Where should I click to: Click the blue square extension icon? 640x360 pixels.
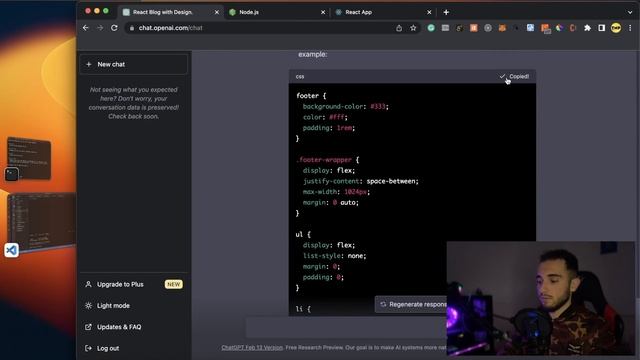point(530,28)
